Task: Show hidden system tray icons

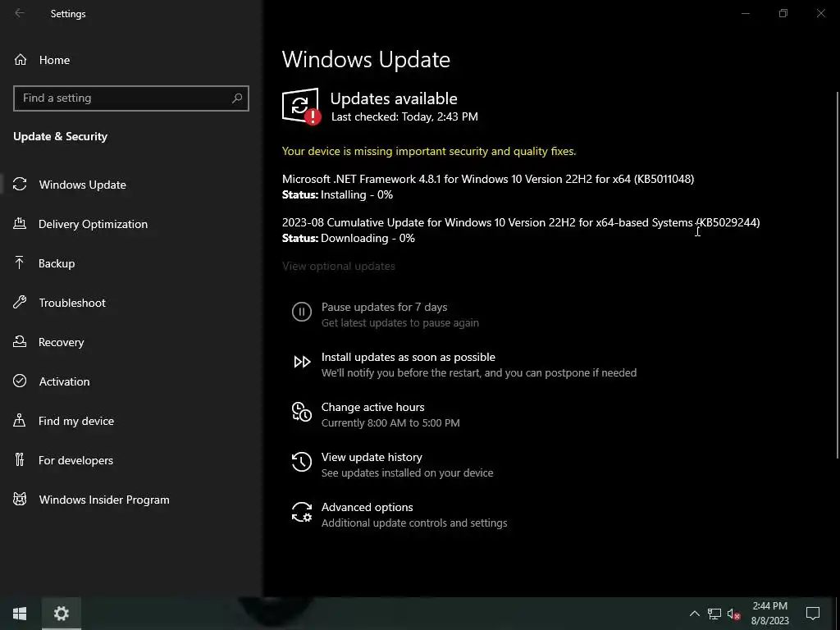Action: click(x=694, y=614)
